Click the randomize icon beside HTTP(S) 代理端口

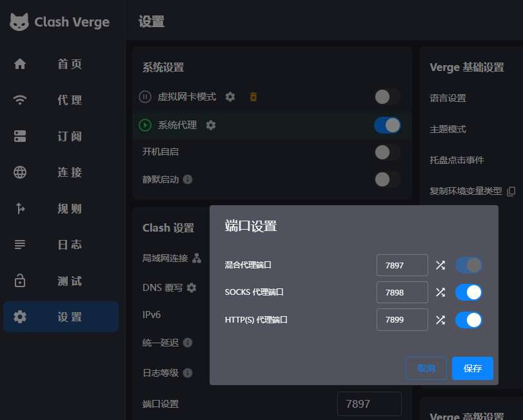tap(442, 319)
